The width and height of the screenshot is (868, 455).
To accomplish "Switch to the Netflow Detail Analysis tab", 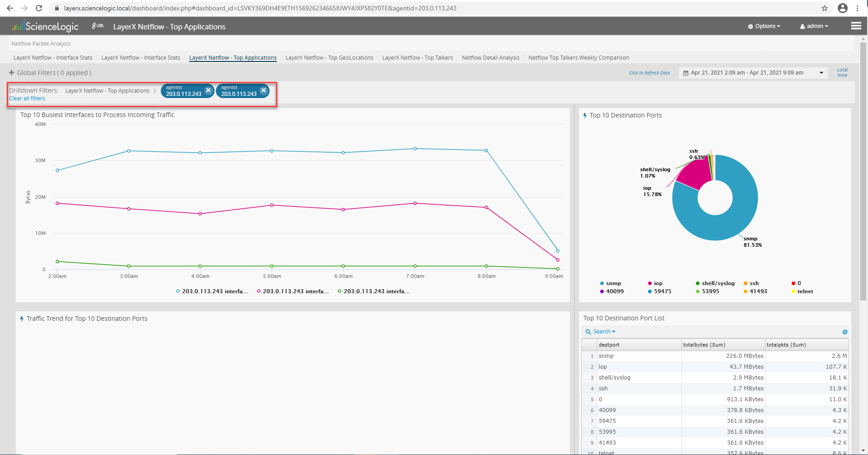I will 490,57.
